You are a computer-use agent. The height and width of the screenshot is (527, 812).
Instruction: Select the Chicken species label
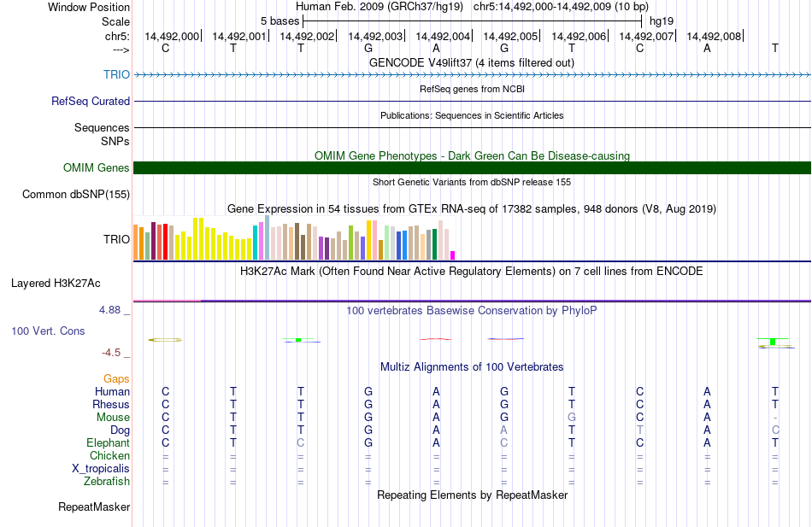[109, 455]
